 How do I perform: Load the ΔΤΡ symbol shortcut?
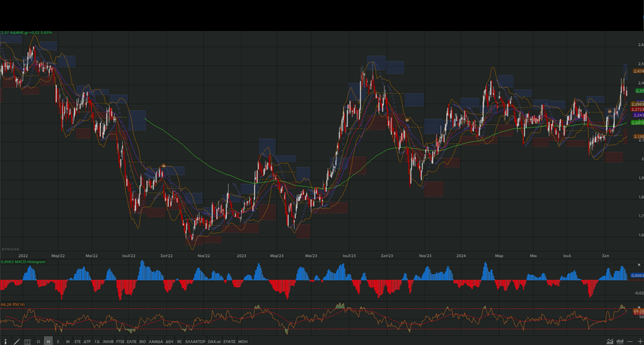87,341
